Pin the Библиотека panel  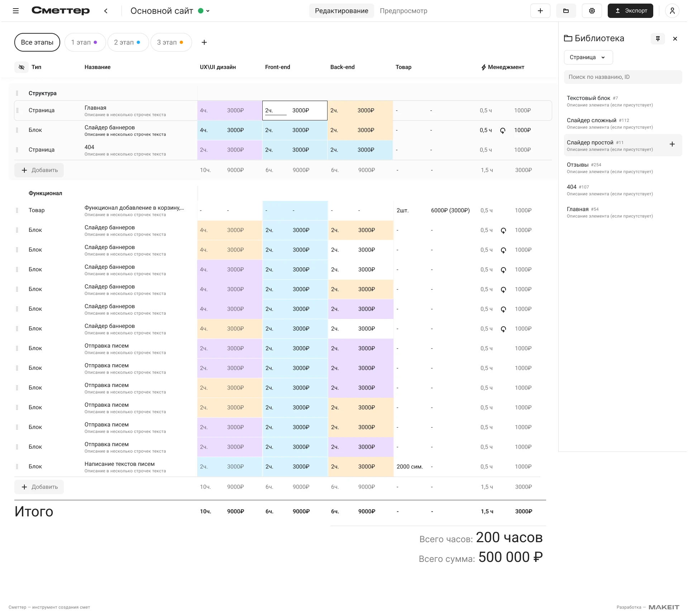click(x=658, y=38)
